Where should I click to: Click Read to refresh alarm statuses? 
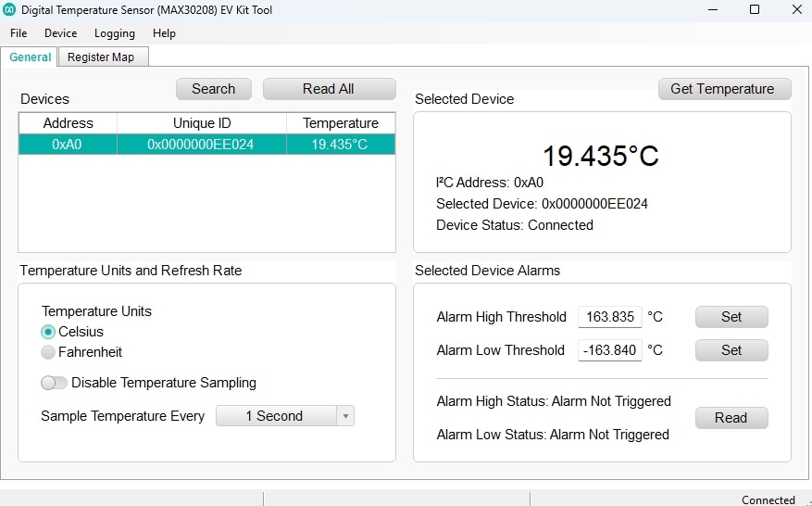click(731, 418)
